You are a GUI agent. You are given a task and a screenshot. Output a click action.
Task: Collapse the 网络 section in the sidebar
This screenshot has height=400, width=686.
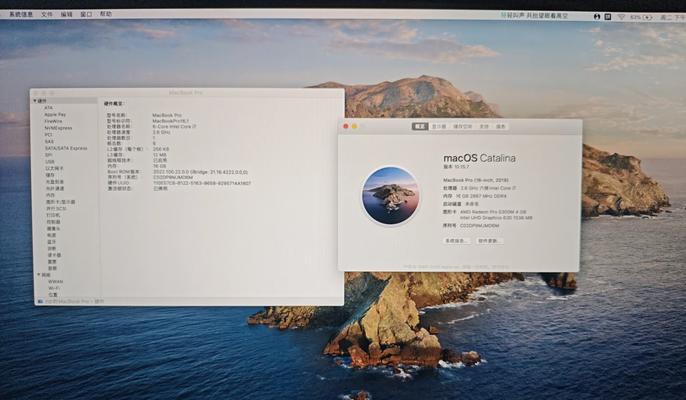click(38, 275)
